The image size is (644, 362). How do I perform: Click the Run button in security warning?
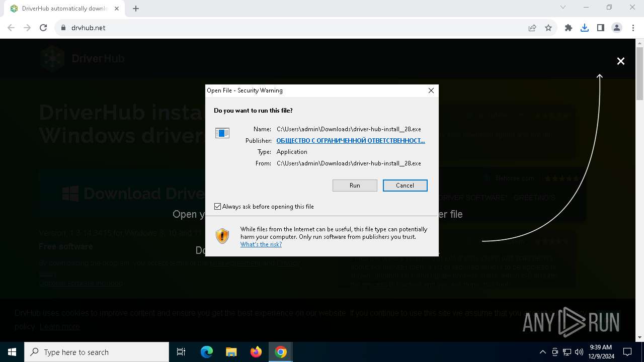(355, 186)
